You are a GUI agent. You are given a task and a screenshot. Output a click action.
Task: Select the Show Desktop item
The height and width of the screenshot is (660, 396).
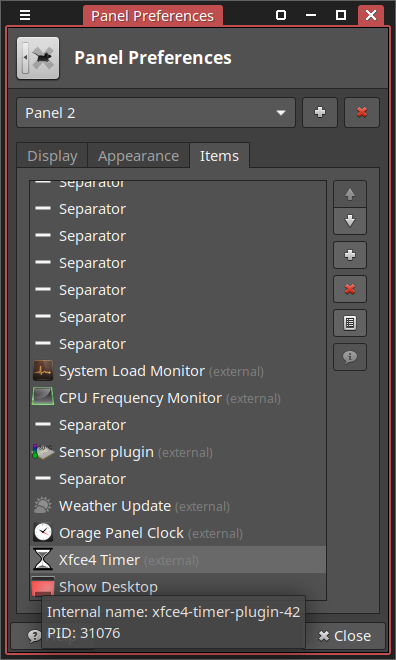pyautogui.click(x=178, y=586)
